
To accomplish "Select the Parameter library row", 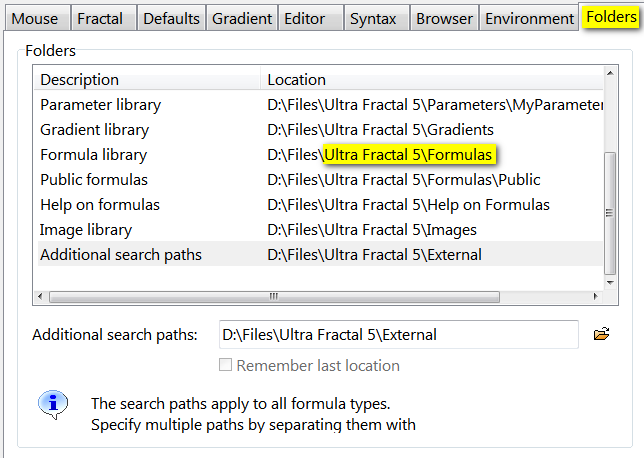I will click(320, 105).
